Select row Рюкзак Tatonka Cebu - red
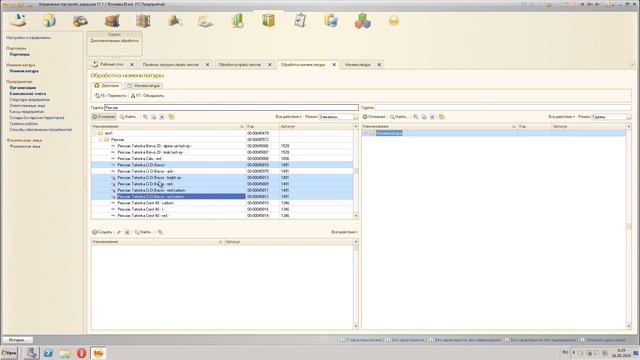 [x=222, y=158]
